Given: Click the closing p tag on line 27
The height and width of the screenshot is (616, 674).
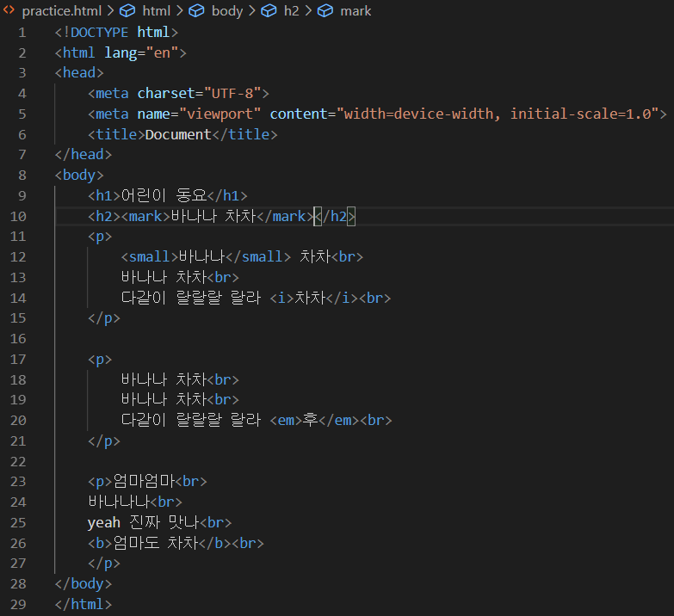Looking at the screenshot, I should (x=104, y=564).
